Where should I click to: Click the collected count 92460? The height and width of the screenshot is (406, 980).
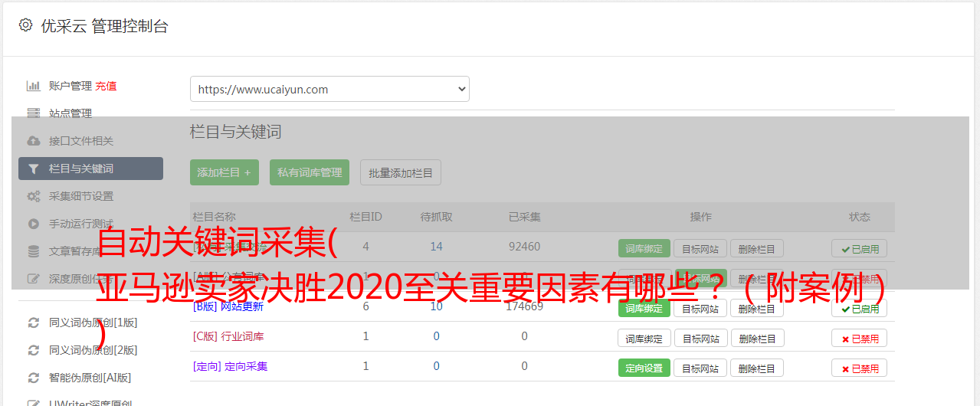click(x=524, y=247)
